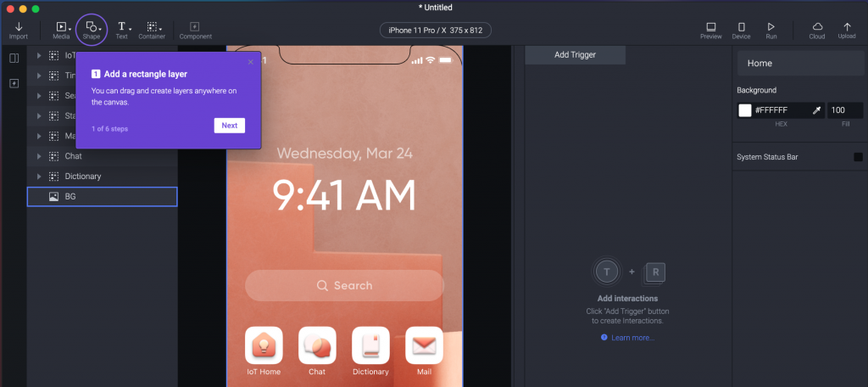
Task: Close the tutorial popup
Action: [251, 62]
